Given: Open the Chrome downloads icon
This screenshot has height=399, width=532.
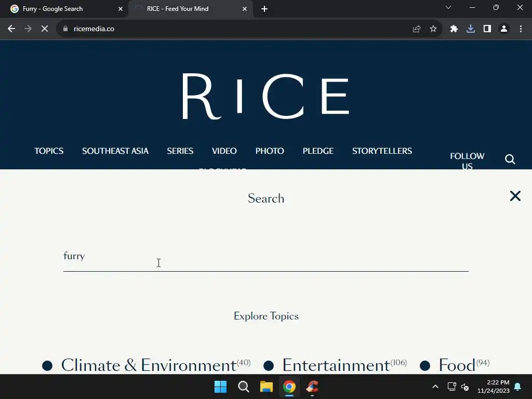Looking at the screenshot, I should click(471, 29).
